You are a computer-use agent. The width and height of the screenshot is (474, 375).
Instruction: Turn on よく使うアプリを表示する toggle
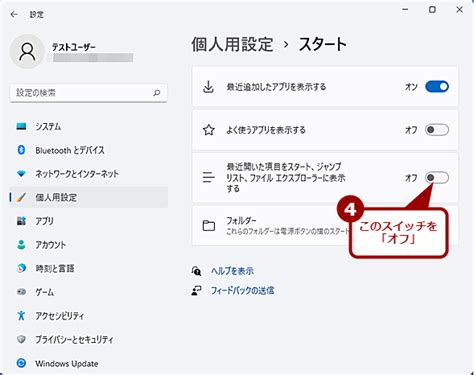coord(437,130)
